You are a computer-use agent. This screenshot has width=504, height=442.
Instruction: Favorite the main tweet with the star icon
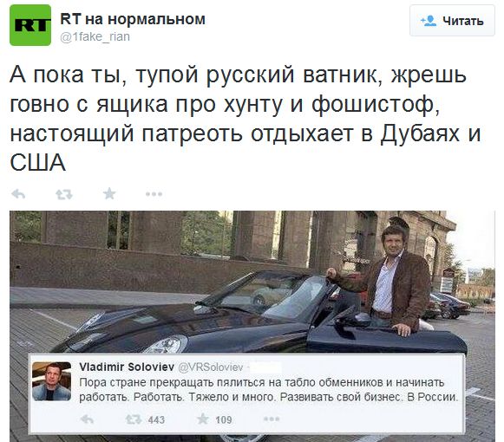click(109, 193)
